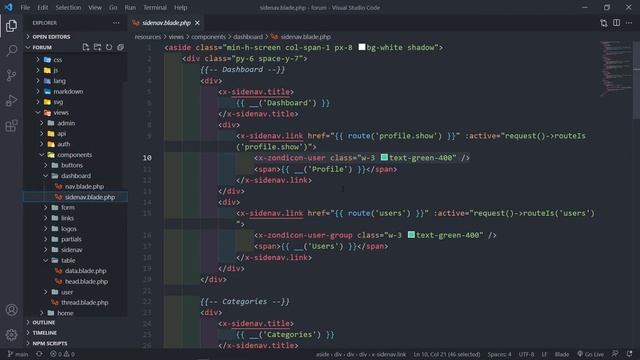Synchronize changes icon in status bar
640x360 pixels.
[39, 354]
